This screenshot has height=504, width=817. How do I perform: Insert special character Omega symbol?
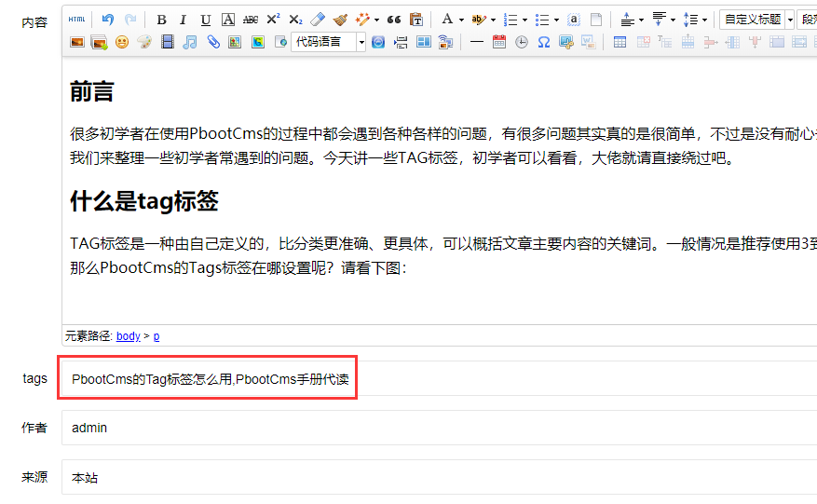[544, 42]
